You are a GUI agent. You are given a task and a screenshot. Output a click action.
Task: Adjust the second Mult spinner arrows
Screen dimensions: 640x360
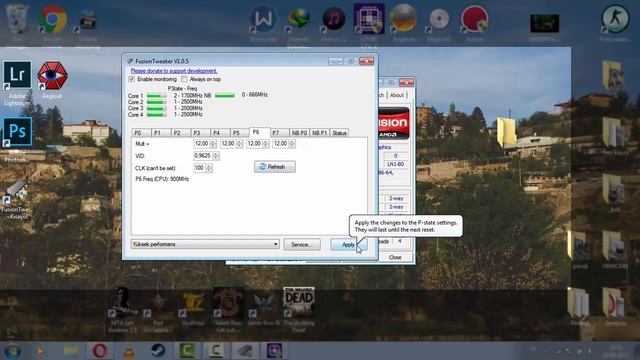(x=239, y=144)
